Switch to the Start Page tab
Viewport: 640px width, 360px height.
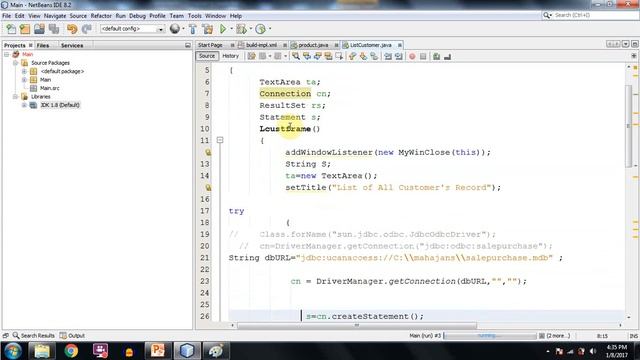tap(210, 45)
